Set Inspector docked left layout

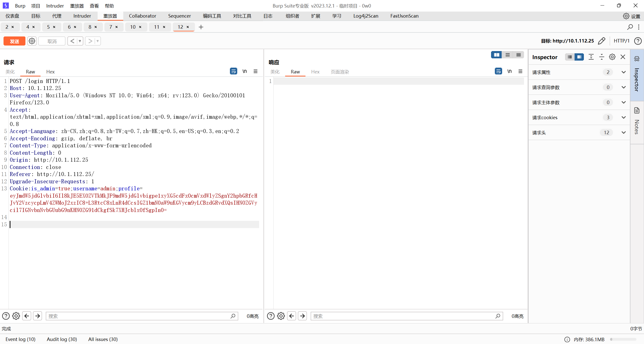pos(570,57)
